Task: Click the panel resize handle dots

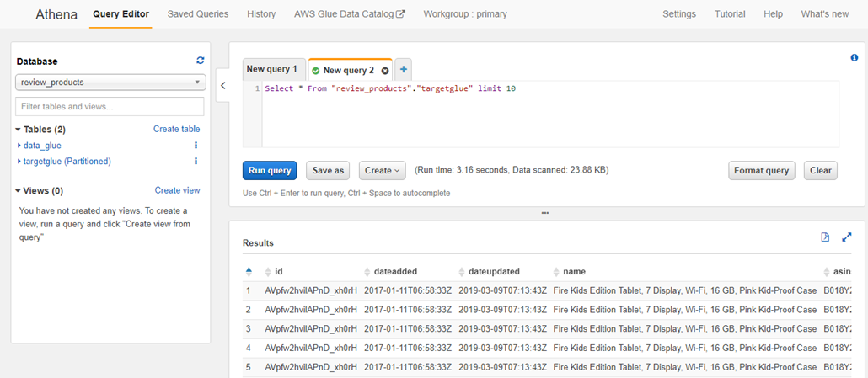Action: tap(545, 213)
